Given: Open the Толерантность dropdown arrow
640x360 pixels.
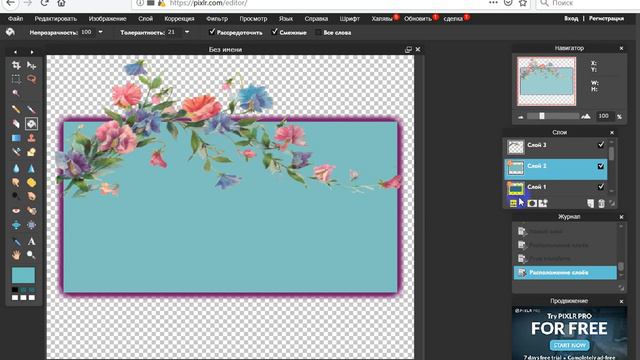Looking at the screenshot, I should 187,32.
